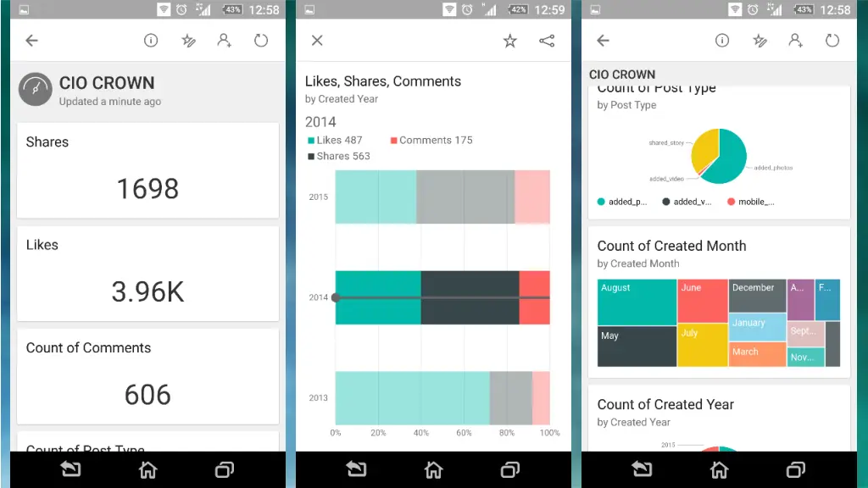Select the 2014 Comments red bar segment
This screenshot has width=868, height=488.
(x=534, y=297)
